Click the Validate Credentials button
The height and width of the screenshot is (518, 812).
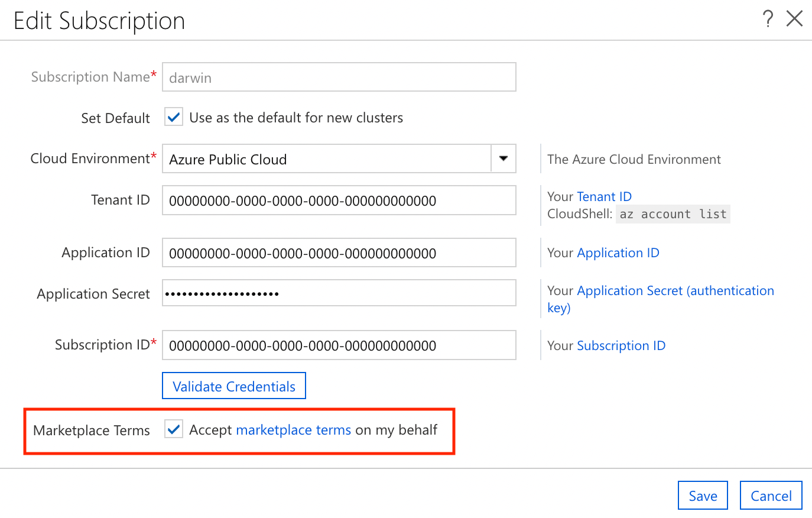234,386
